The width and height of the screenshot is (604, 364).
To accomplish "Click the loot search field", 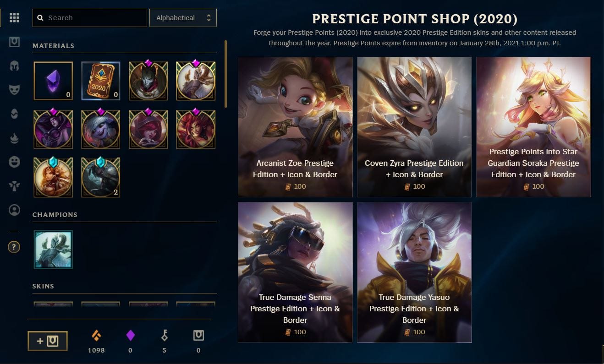I will pos(90,18).
